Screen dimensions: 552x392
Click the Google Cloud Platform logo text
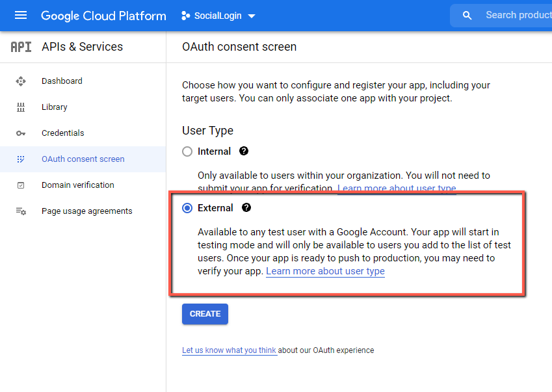click(103, 16)
